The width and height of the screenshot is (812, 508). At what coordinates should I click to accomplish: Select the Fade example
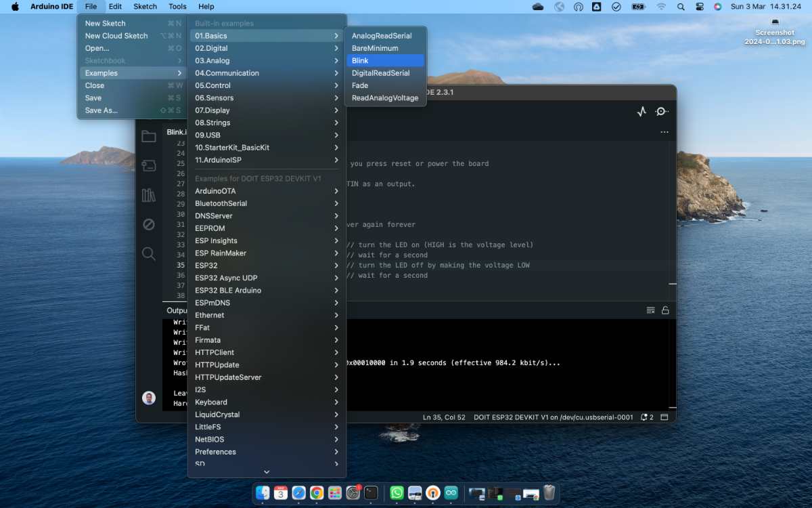point(385,85)
